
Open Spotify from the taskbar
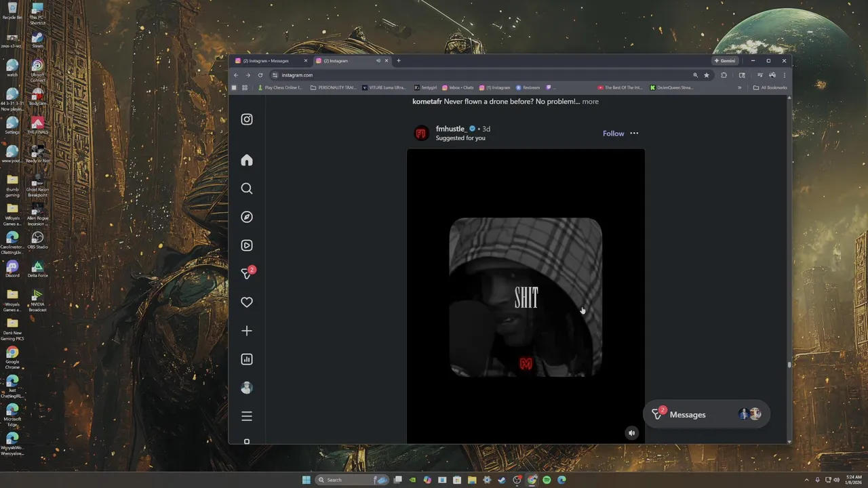coord(547,480)
